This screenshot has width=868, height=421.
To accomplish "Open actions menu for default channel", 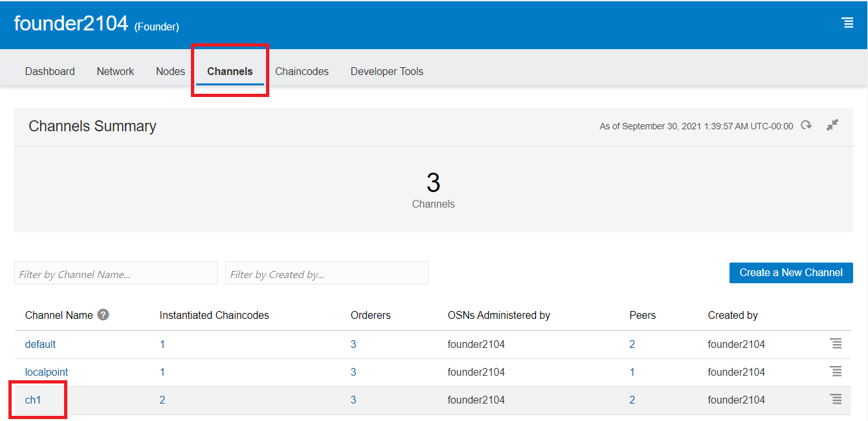I will (x=836, y=344).
